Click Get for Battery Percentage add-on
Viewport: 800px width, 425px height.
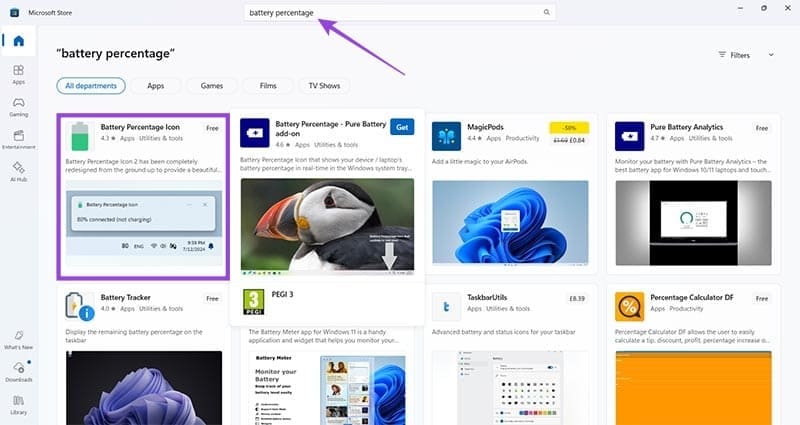pyautogui.click(x=402, y=127)
